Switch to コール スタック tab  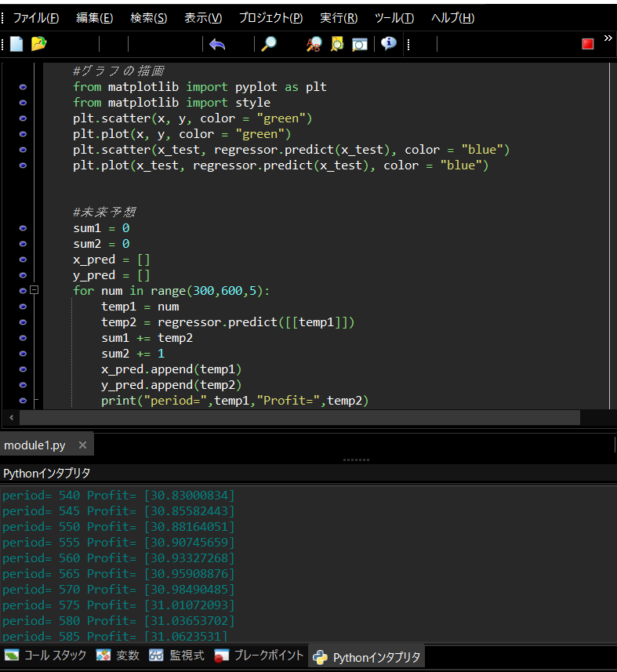click(x=45, y=656)
